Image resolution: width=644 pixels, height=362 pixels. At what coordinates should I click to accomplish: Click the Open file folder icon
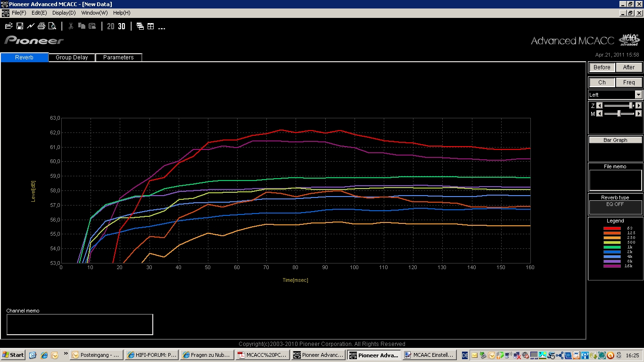pos(8,26)
